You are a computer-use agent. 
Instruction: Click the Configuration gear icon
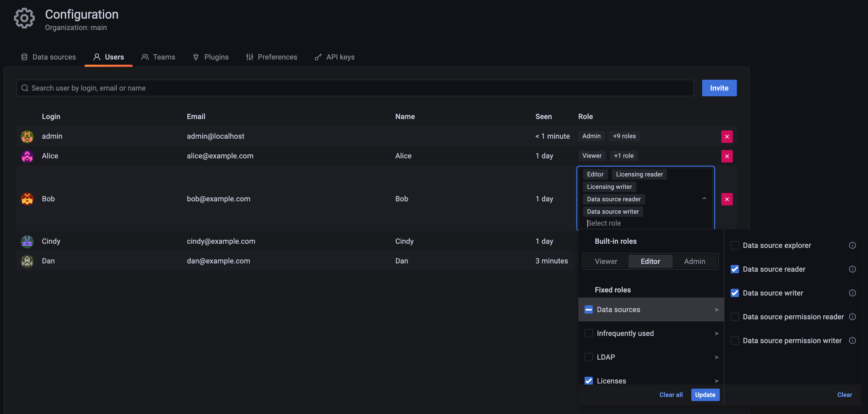(x=24, y=18)
